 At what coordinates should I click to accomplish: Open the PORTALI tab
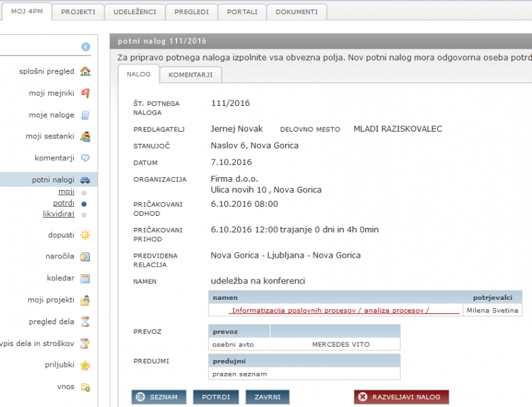pos(242,12)
